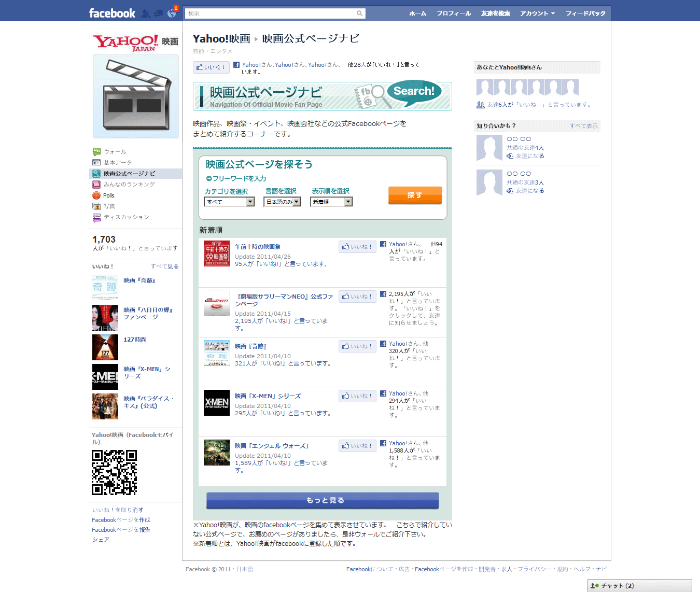Click 友達になる for person with 共通の友達4人
Screen dimensions: 700x592
pyautogui.click(x=530, y=156)
